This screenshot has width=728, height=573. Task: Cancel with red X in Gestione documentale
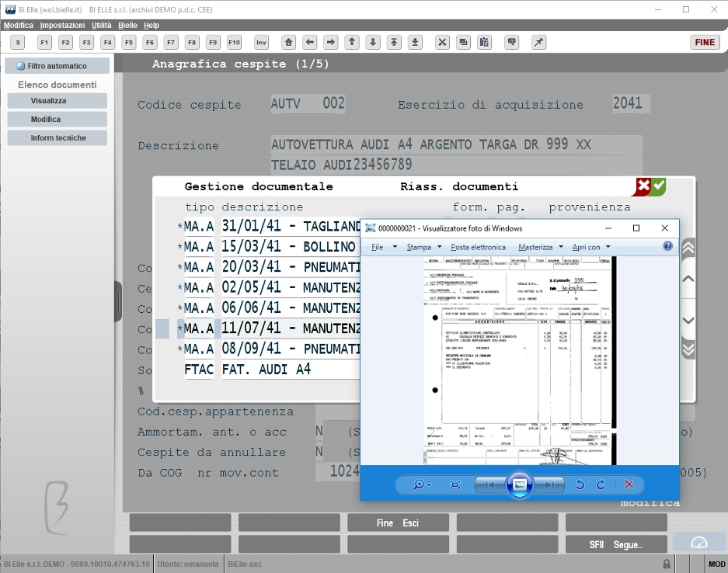click(x=642, y=186)
